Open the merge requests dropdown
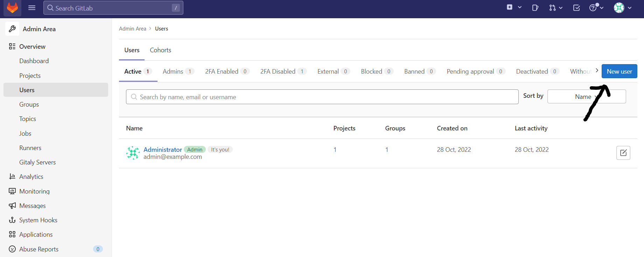644x257 pixels. [x=556, y=8]
